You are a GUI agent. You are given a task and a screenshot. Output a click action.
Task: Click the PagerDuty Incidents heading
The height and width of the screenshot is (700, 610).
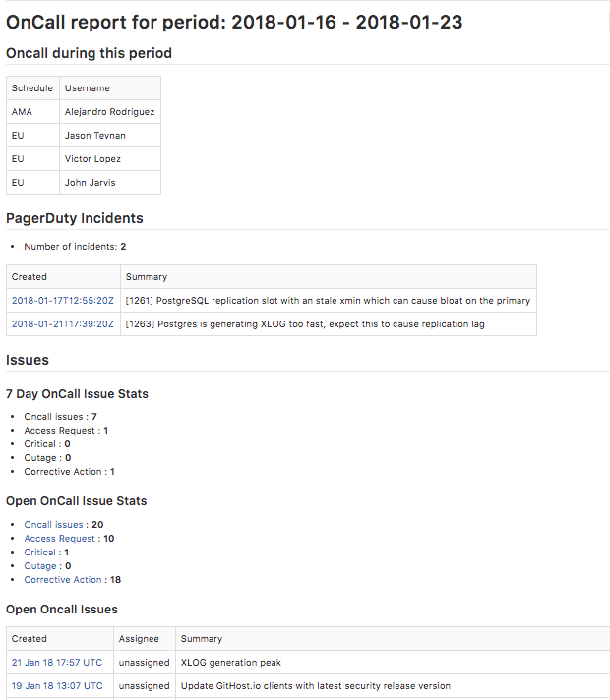(75, 218)
